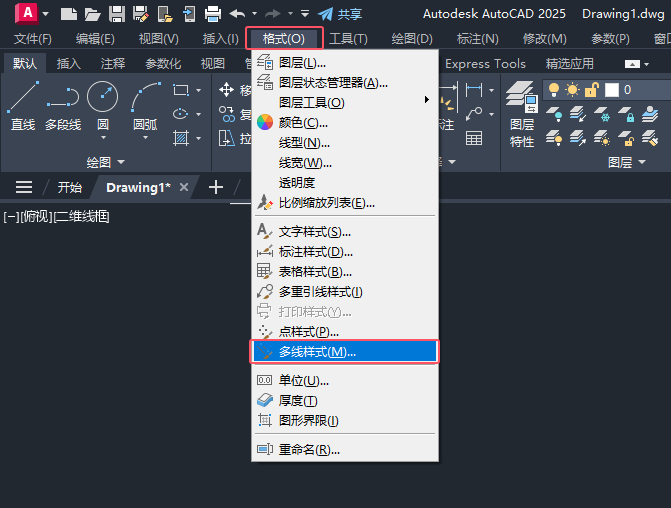Switch to the 注释 ribbon tab
This screenshot has width=671, height=508.
point(113,63)
